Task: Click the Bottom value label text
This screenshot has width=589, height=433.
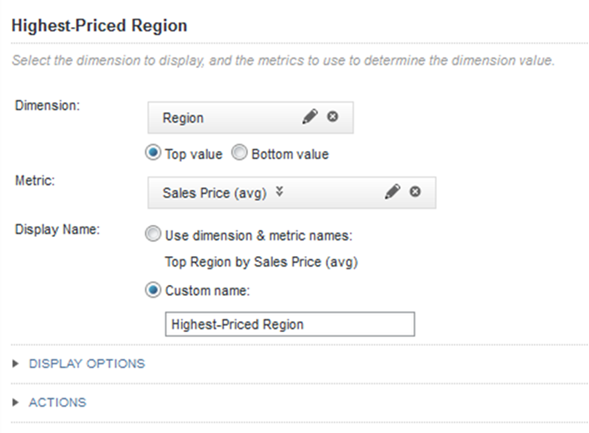Action: click(x=290, y=154)
